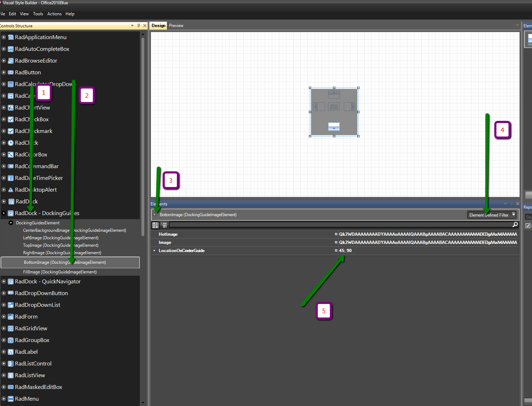532x406 pixels.
Task: Switch property grid to categorized view
Action: point(164,225)
